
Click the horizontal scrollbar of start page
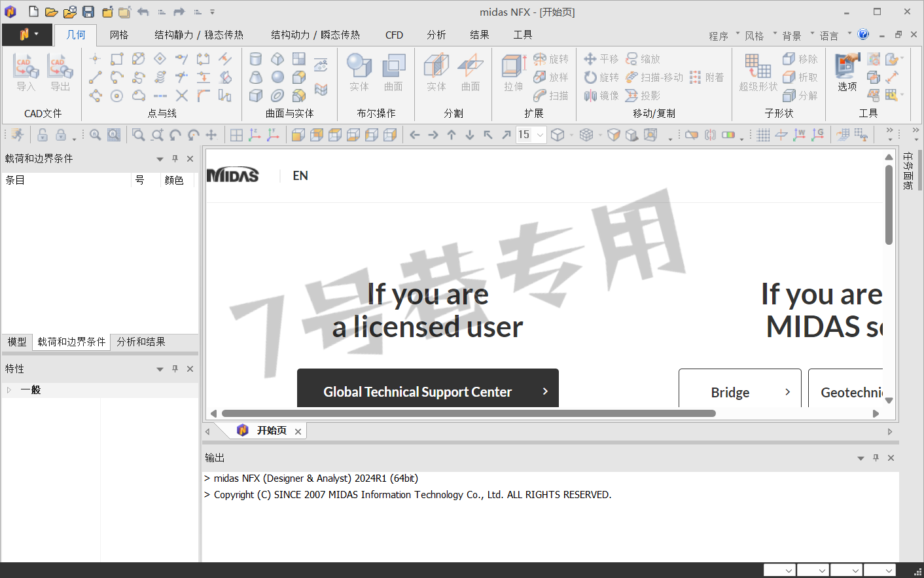click(469, 413)
